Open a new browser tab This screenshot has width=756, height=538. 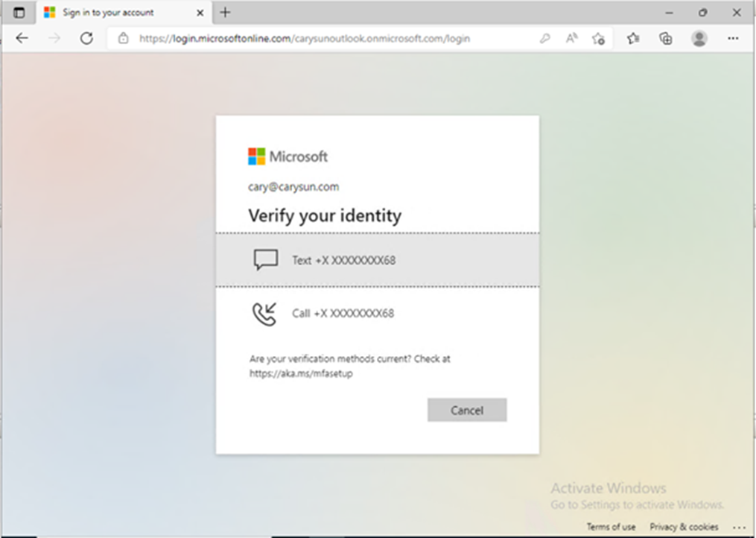[225, 13]
